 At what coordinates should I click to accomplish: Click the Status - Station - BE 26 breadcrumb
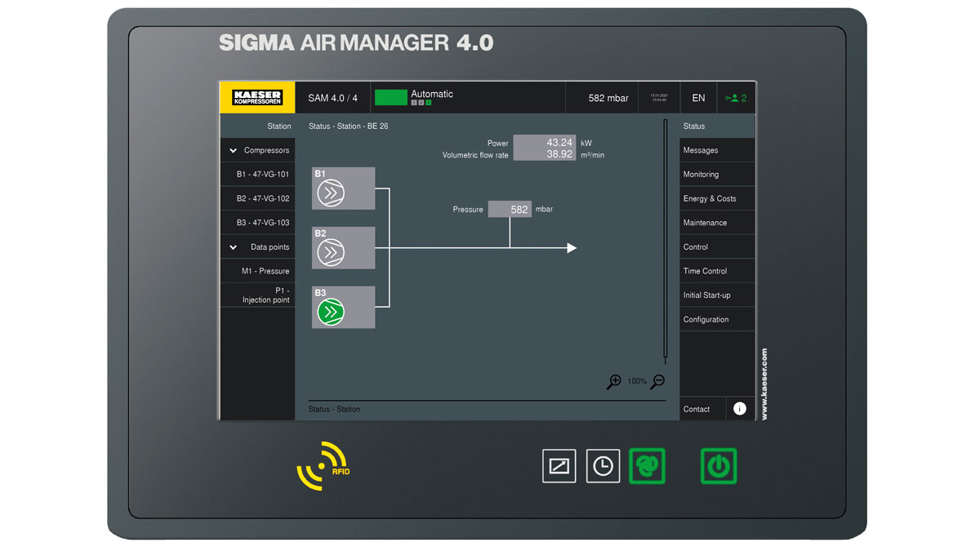click(x=349, y=127)
